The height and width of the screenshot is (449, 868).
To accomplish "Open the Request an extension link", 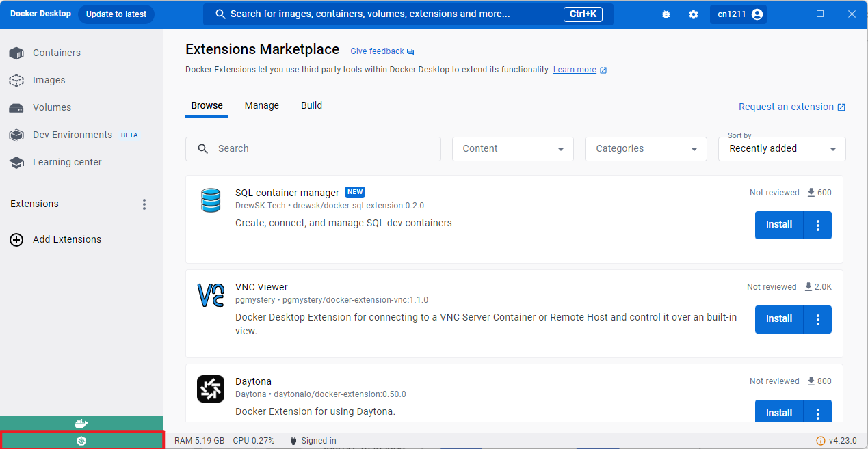I will 787,107.
